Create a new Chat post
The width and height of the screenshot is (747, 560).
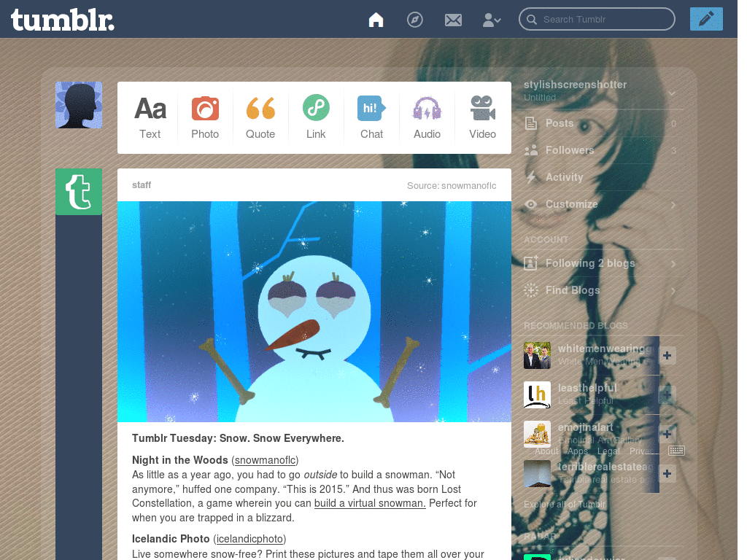(371, 117)
